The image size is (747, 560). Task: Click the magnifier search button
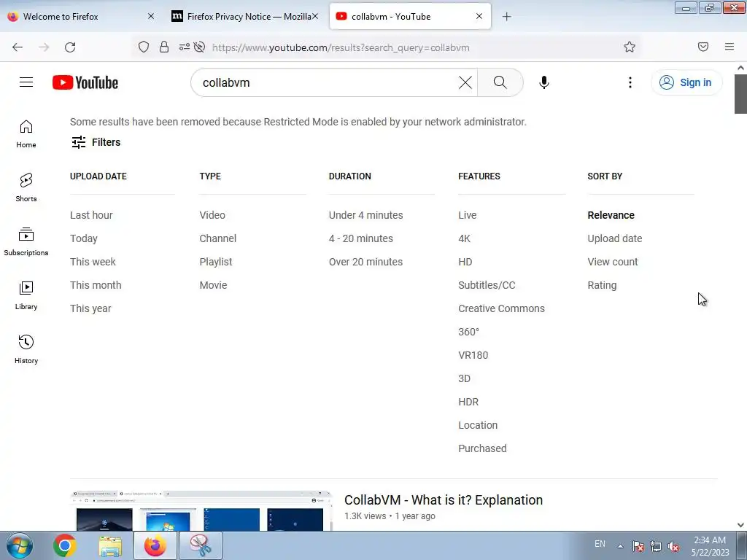coord(500,82)
